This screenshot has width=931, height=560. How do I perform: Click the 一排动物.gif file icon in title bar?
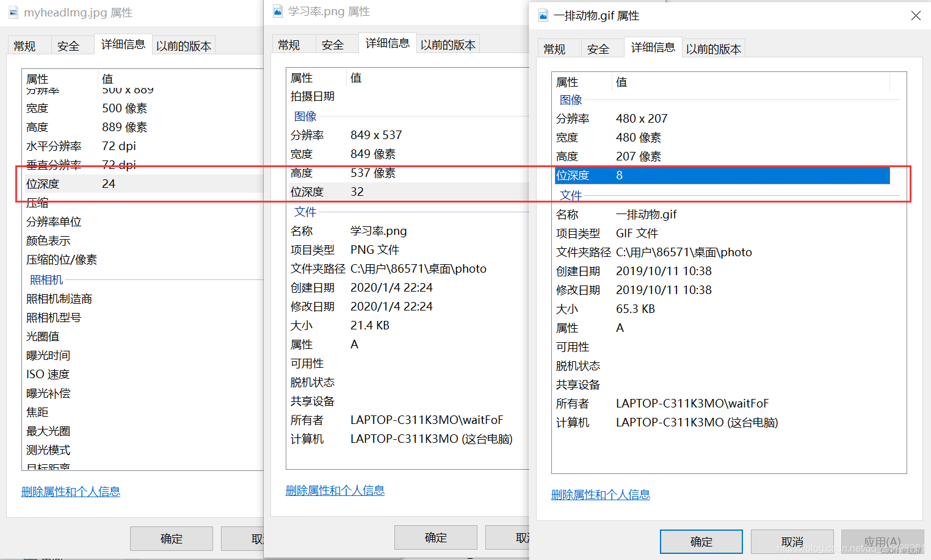[542, 15]
